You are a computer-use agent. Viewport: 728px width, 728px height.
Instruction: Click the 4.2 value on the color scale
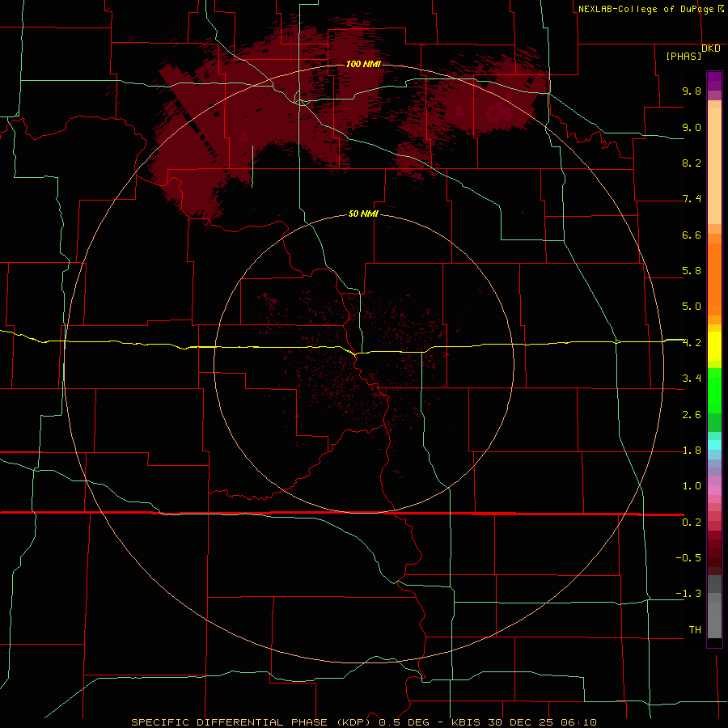pyautogui.click(x=692, y=343)
